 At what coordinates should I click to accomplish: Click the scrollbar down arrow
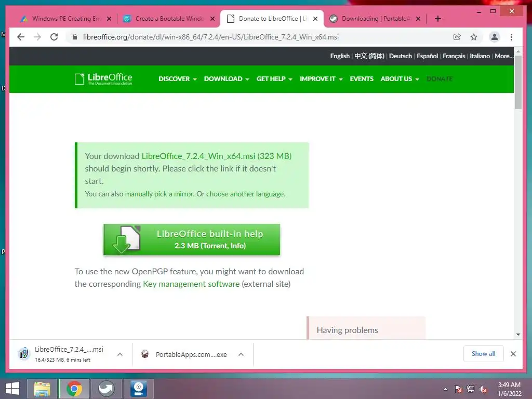(x=518, y=335)
